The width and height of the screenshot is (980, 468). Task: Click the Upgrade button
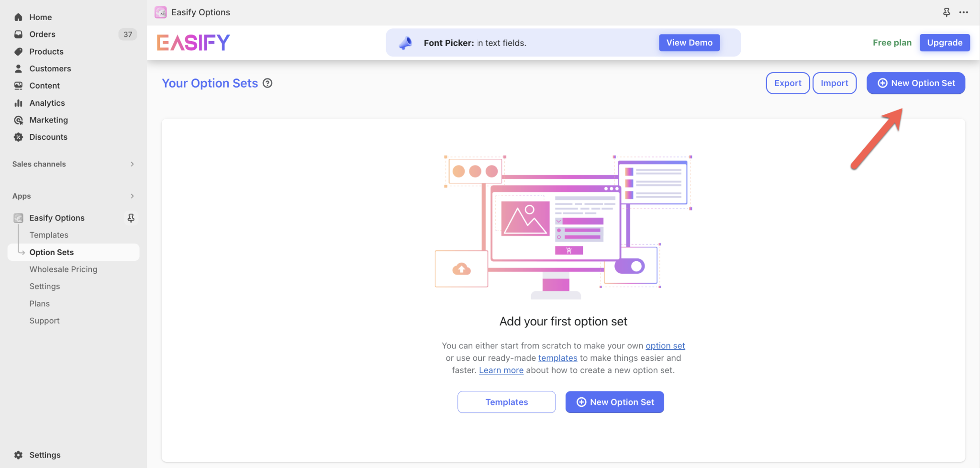(944, 42)
